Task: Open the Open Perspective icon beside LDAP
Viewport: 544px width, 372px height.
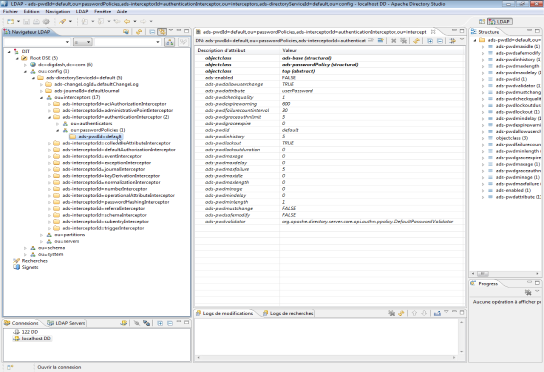Action: tap(482, 22)
